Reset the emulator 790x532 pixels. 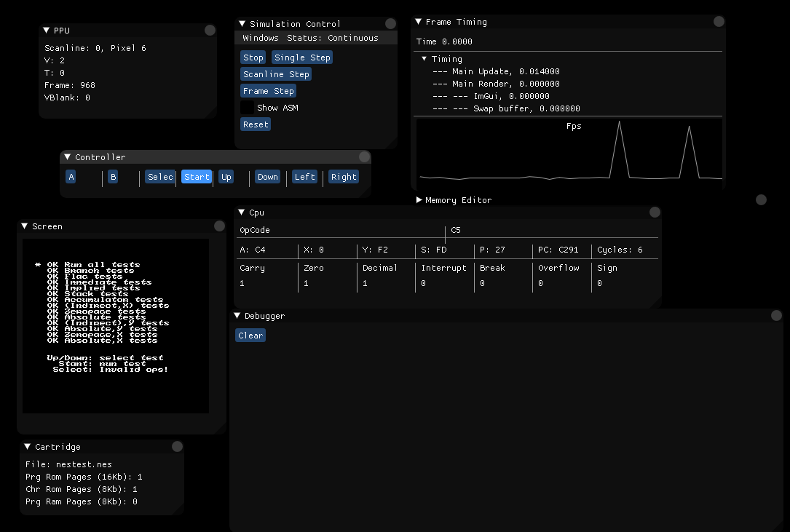(255, 124)
